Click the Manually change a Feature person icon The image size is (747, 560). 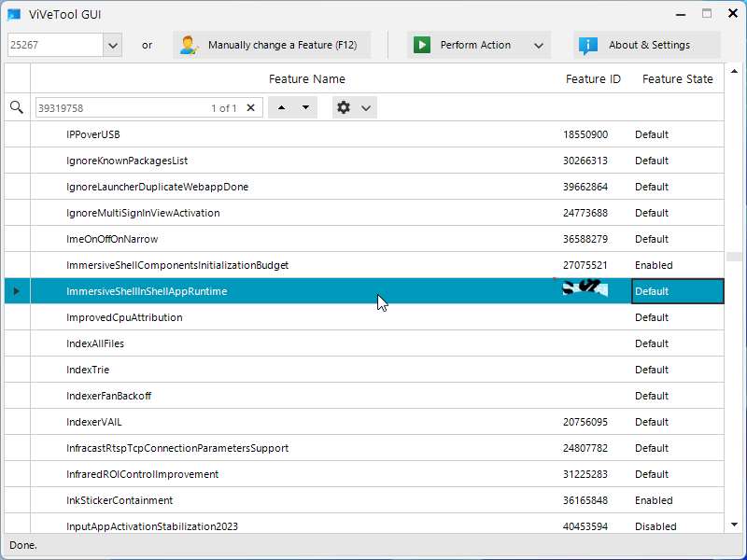pos(190,45)
